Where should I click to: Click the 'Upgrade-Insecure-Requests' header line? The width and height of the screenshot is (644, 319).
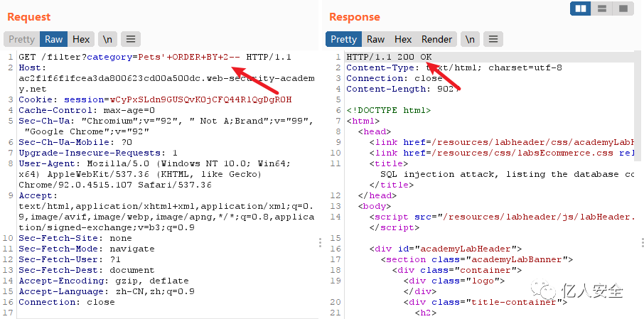(x=98, y=153)
